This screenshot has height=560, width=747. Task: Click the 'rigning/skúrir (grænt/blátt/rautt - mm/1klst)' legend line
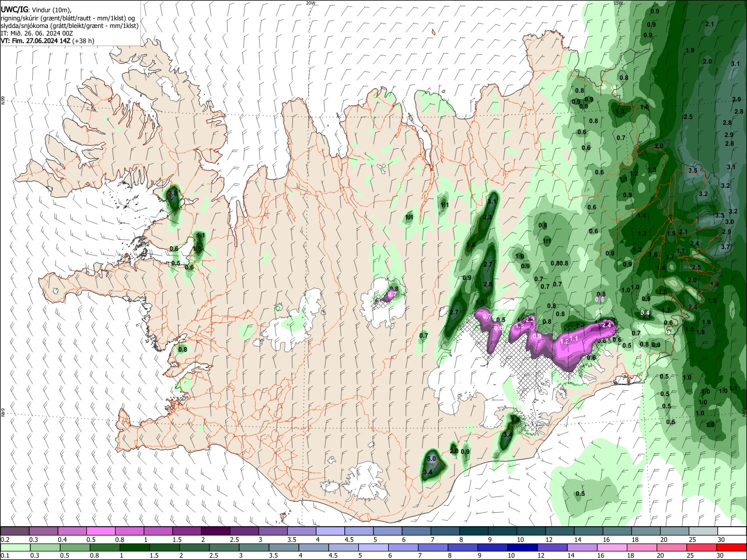pos(68,18)
